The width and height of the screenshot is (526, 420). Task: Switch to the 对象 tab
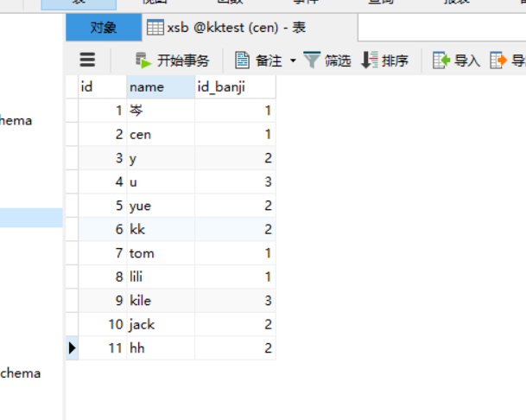(104, 28)
